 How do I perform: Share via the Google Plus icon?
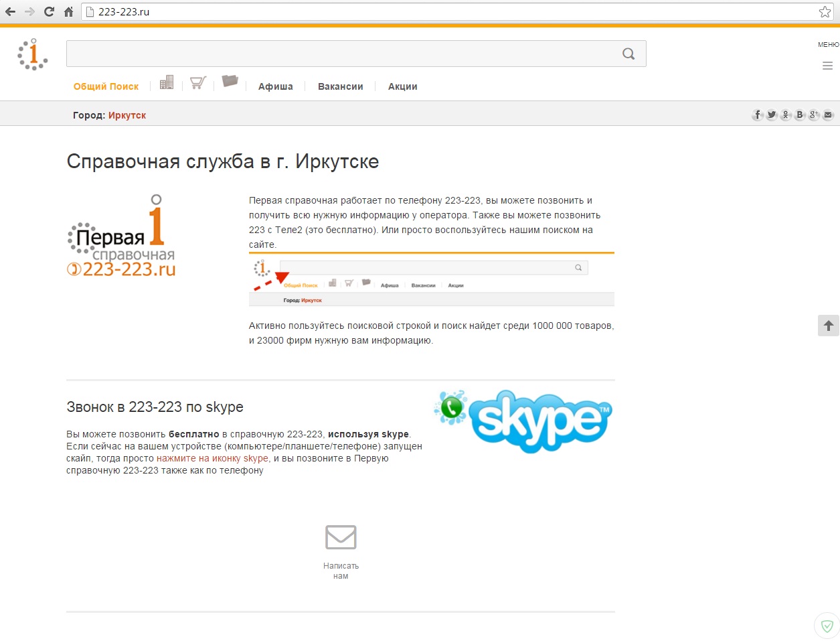[814, 115]
